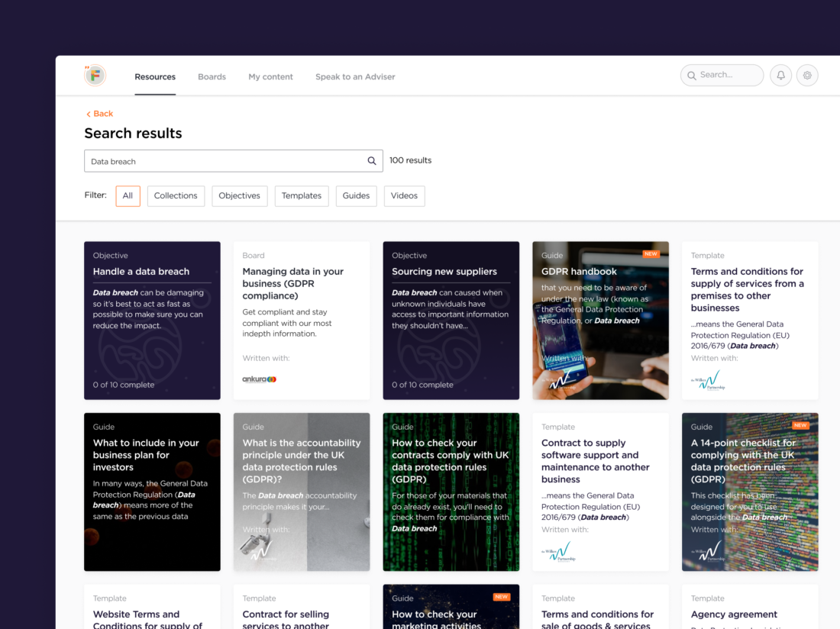
Task: Open the settings gear icon
Action: click(807, 76)
